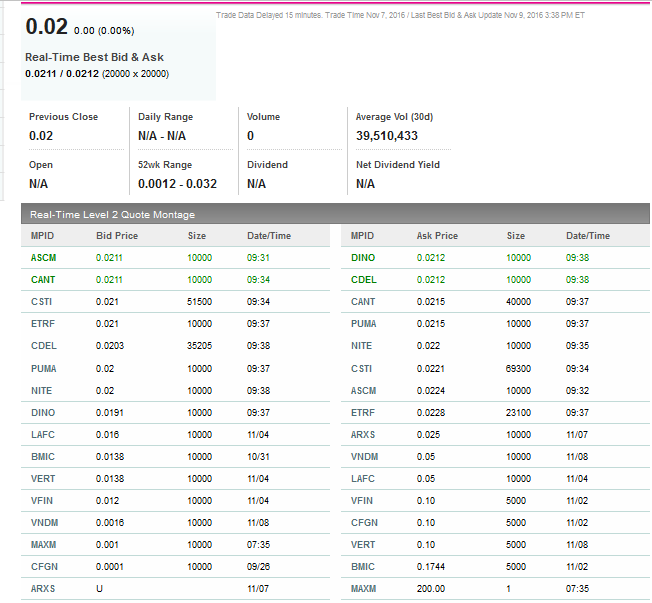Click ETRF ask price 0.0228

coord(431,413)
